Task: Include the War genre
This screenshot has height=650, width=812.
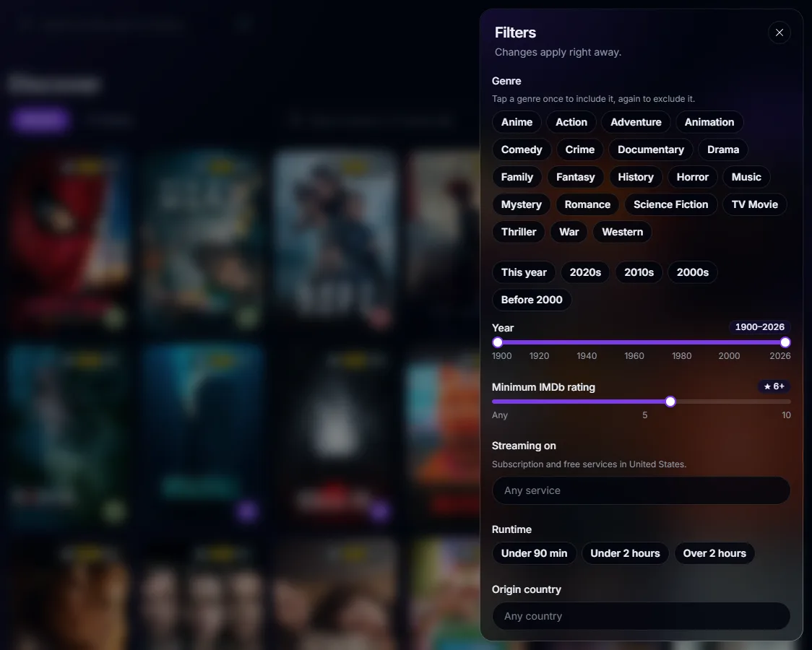Action: 569,232
